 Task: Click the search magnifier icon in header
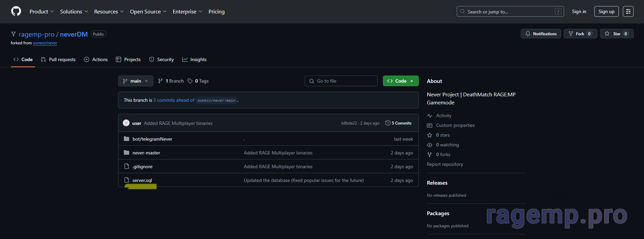[x=462, y=11]
